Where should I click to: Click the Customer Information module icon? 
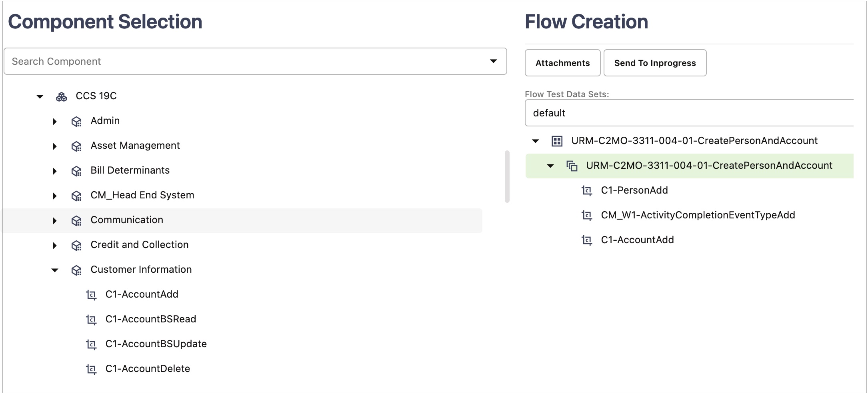pyautogui.click(x=76, y=270)
